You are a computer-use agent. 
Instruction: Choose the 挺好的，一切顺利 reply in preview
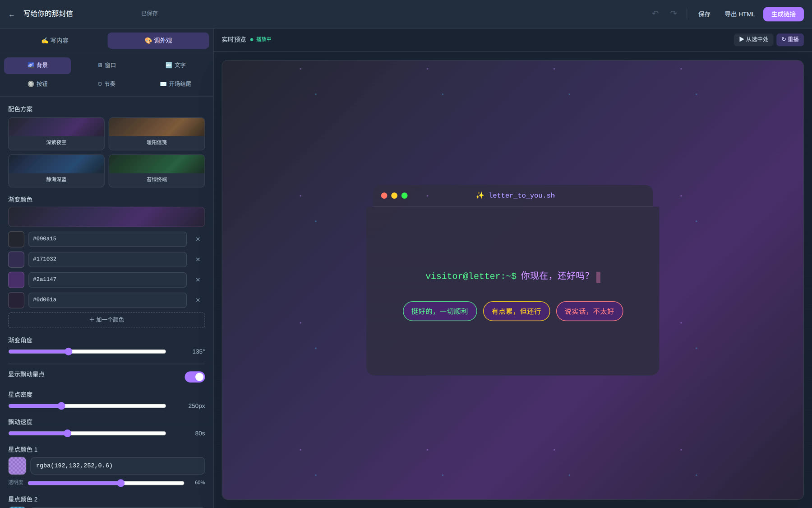point(440,312)
